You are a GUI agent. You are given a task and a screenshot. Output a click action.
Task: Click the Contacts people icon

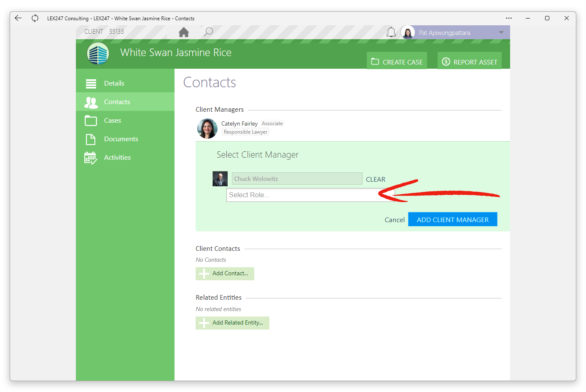[x=91, y=102]
